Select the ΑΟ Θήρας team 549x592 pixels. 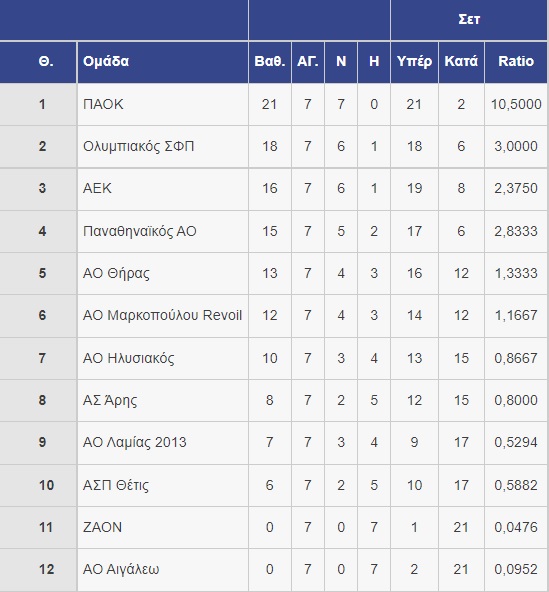tap(116, 273)
